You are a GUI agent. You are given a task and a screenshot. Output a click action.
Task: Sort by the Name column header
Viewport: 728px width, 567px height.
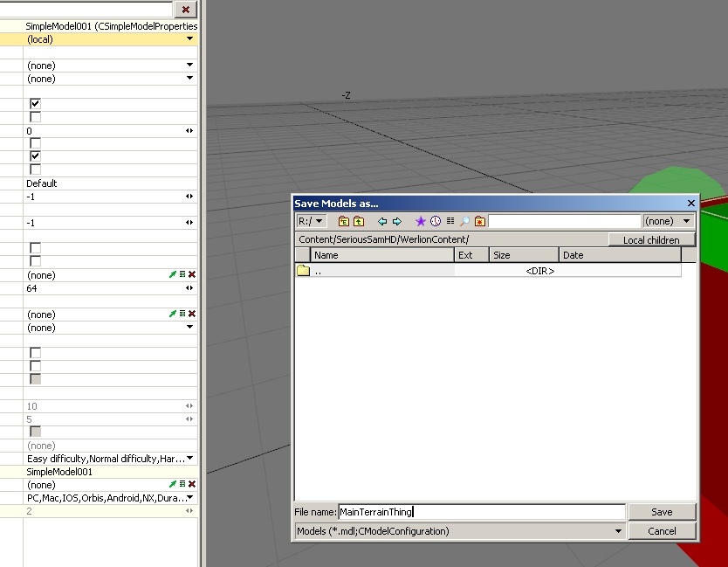[x=382, y=255]
